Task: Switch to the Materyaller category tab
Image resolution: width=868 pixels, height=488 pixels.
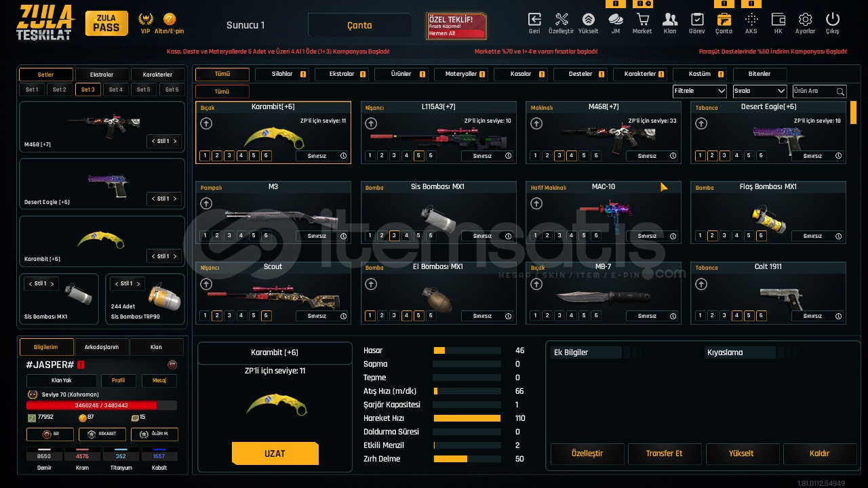Action: (461, 74)
